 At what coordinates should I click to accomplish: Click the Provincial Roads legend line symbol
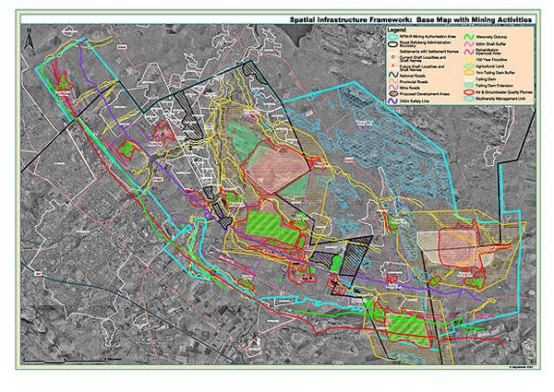[x=393, y=81]
